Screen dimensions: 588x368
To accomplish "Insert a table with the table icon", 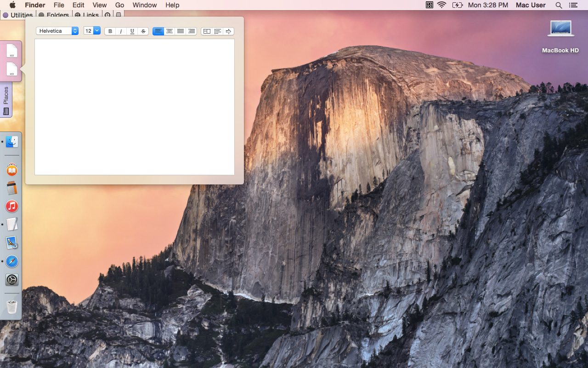I will 207,31.
